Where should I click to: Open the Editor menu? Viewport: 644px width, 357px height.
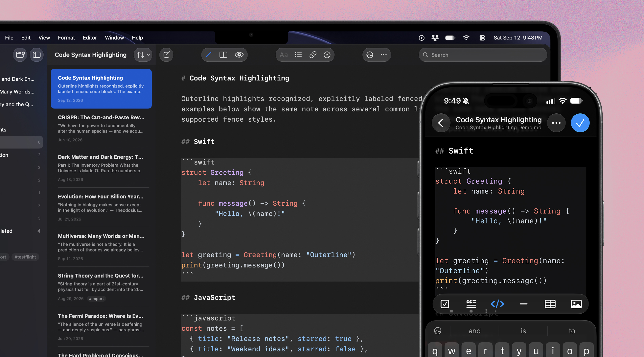[x=90, y=38]
